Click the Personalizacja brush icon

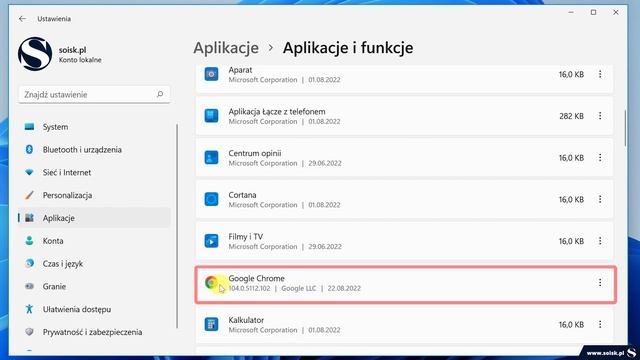click(x=29, y=195)
